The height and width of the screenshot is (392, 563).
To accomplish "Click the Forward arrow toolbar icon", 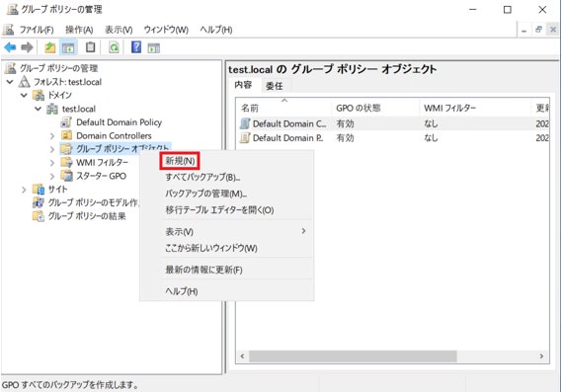I will coord(27,47).
